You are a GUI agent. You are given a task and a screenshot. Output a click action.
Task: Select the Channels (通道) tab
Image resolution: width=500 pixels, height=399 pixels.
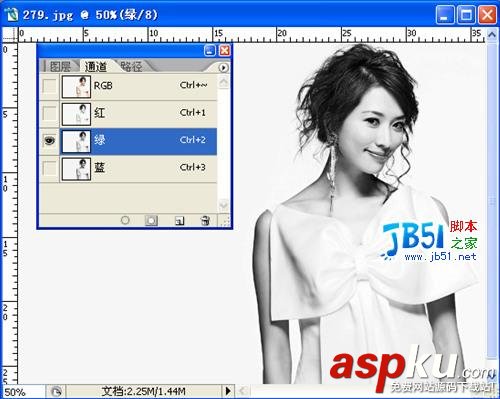coord(96,66)
